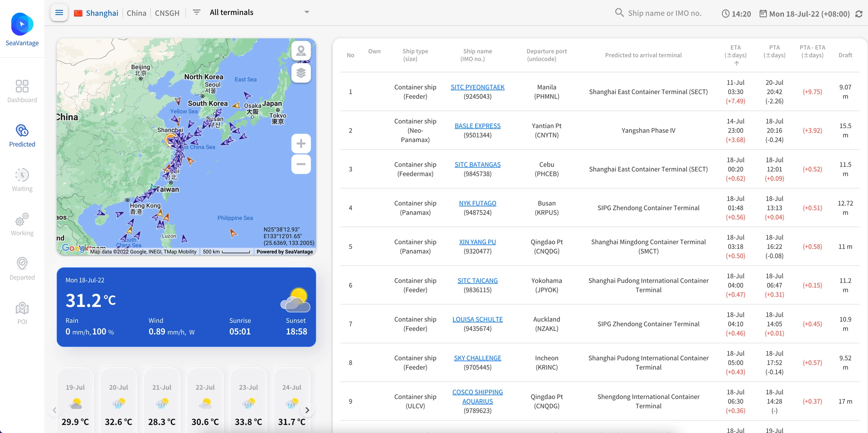Viewport: 868px width, 433px height.
Task: Click the orange ship marker in Philippine Sea
Action: 233,233
